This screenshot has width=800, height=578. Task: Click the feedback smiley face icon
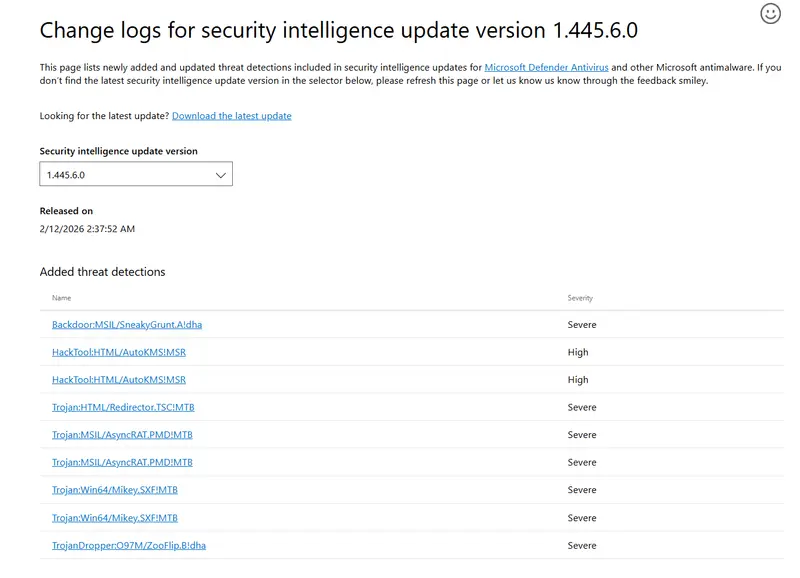pyautogui.click(x=770, y=14)
